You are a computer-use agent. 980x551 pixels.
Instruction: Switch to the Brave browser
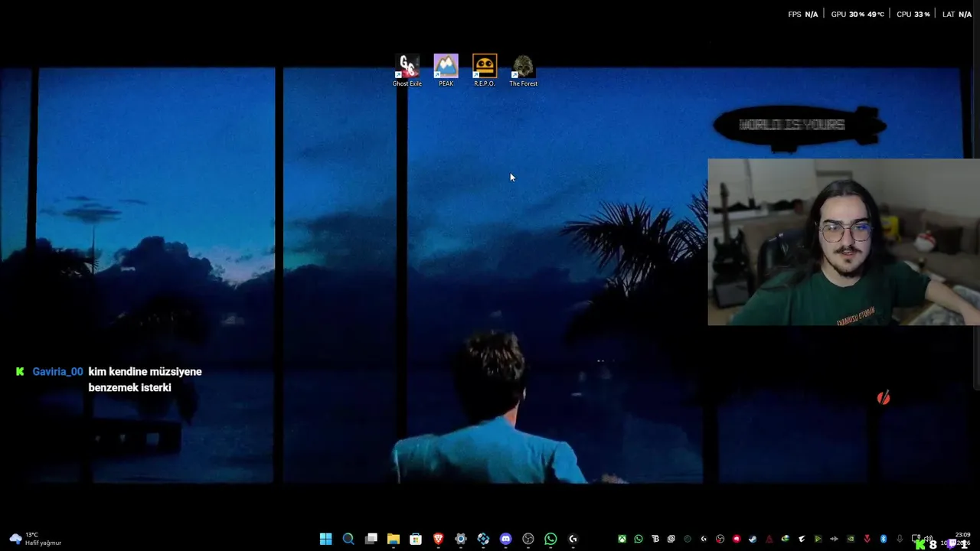point(438,539)
